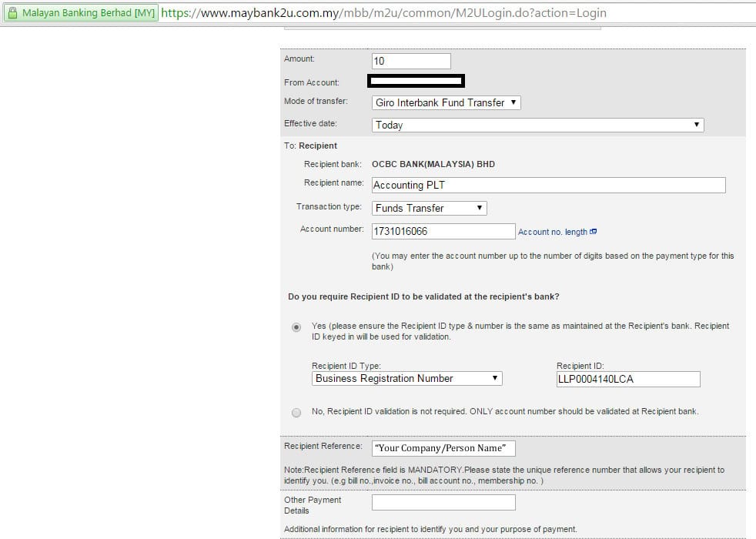Click the 'Other Payment Details' label
Viewport: 756px width, 539px height.
313,505
